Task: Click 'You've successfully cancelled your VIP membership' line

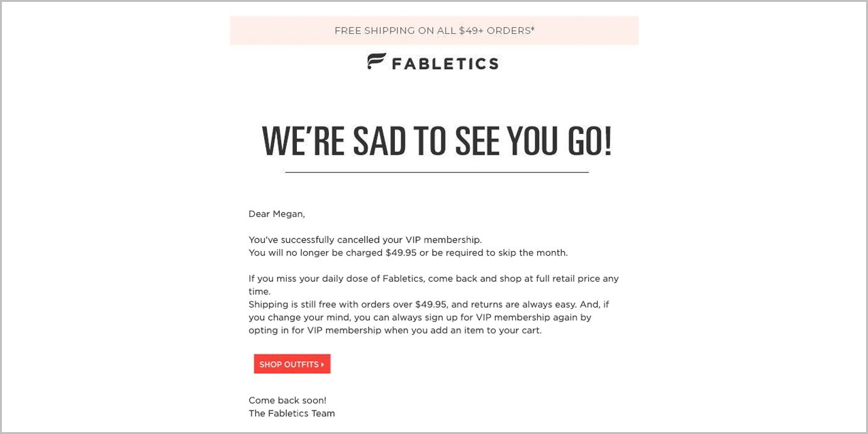Action: 365,240
